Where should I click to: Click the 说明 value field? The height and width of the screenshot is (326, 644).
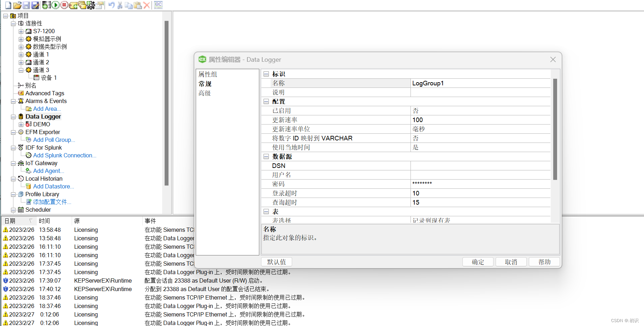point(480,92)
